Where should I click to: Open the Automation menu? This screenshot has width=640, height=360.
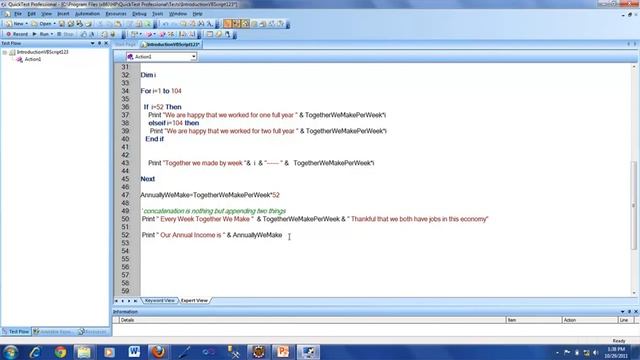coord(87,14)
